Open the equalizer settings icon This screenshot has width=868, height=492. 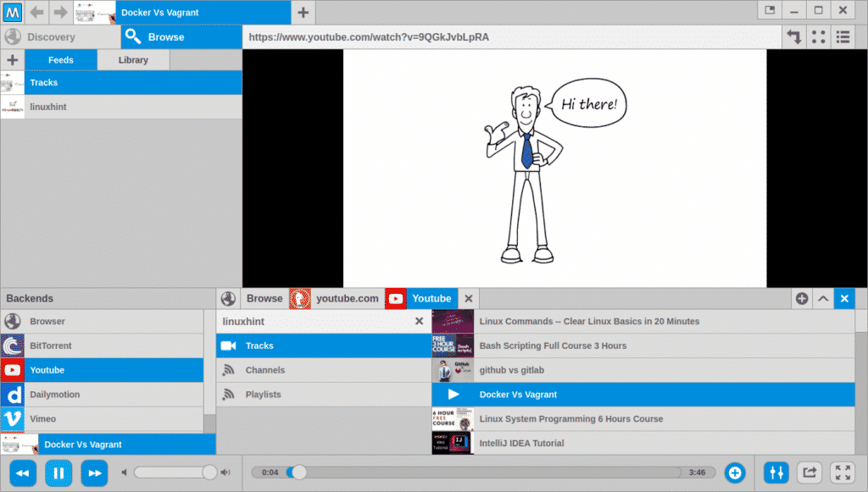point(776,473)
